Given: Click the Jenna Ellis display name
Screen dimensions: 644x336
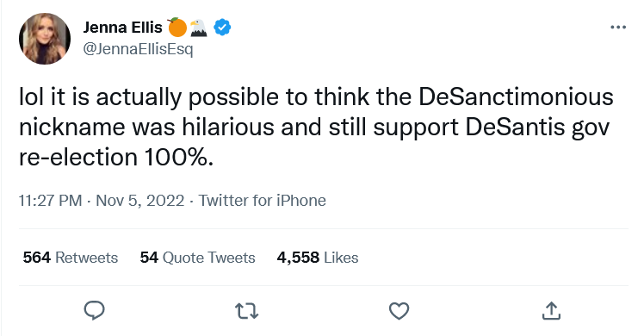Looking at the screenshot, I should coord(122,28).
